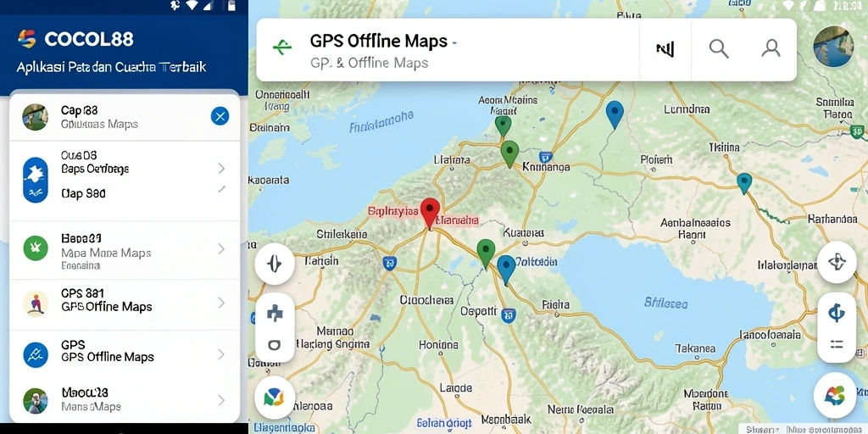
Task: Open the Cap 88 row avatar
Action: pyautogui.click(x=35, y=117)
